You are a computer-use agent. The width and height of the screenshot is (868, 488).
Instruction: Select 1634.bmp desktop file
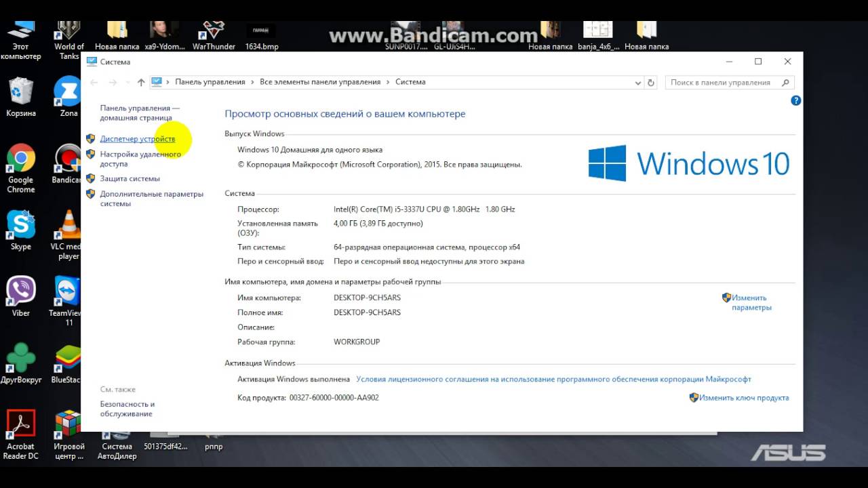click(262, 36)
